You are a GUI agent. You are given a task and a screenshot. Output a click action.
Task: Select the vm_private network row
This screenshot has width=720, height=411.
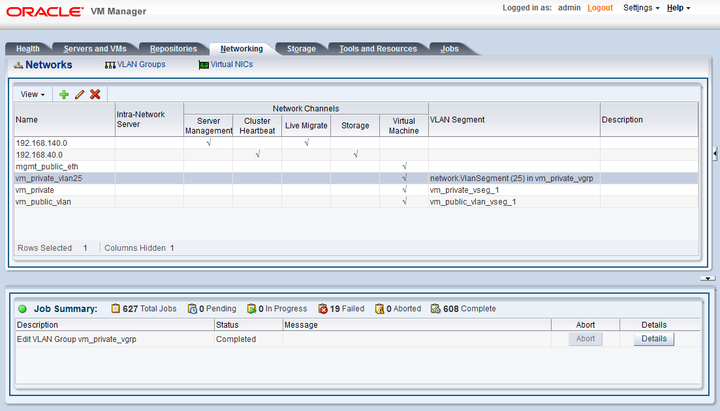pyautogui.click(x=356, y=190)
